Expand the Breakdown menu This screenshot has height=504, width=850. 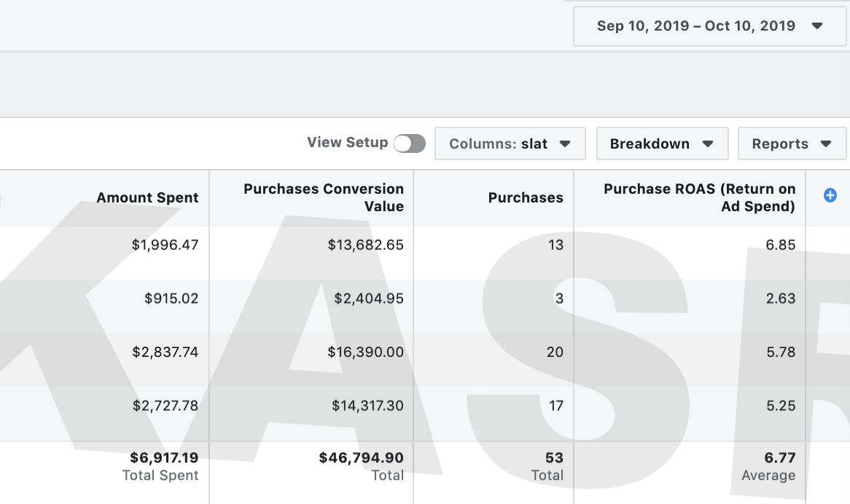coord(661,143)
